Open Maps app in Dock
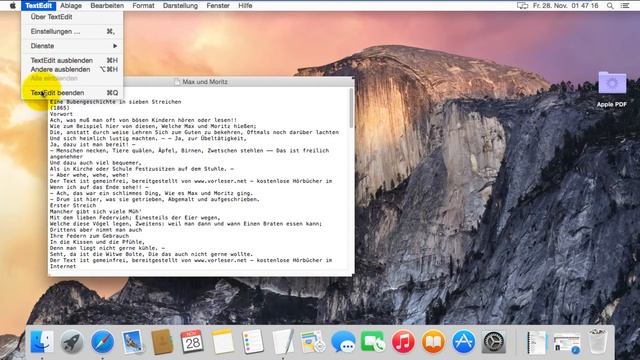Image resolution: width=640 pixels, height=360 pixels. click(313, 342)
